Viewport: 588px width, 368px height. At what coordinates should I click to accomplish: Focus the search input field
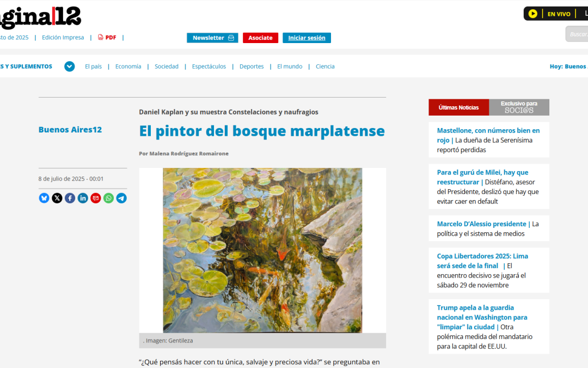click(x=577, y=34)
